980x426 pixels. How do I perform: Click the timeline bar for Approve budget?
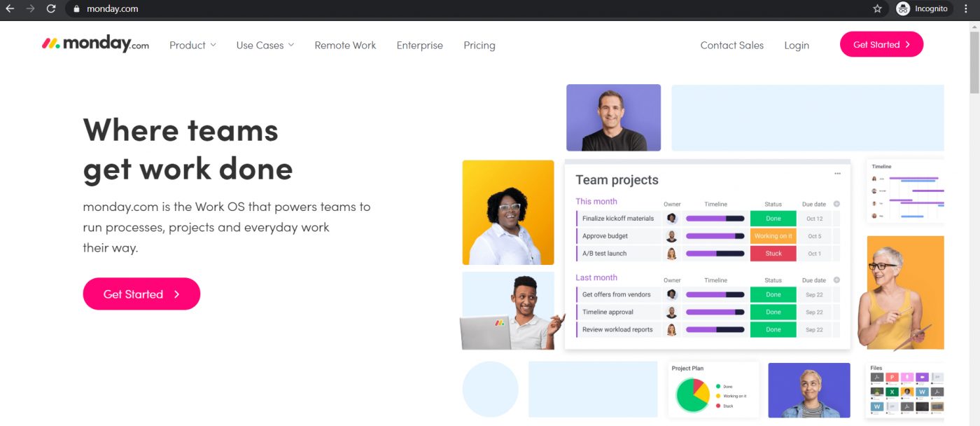[715, 236]
